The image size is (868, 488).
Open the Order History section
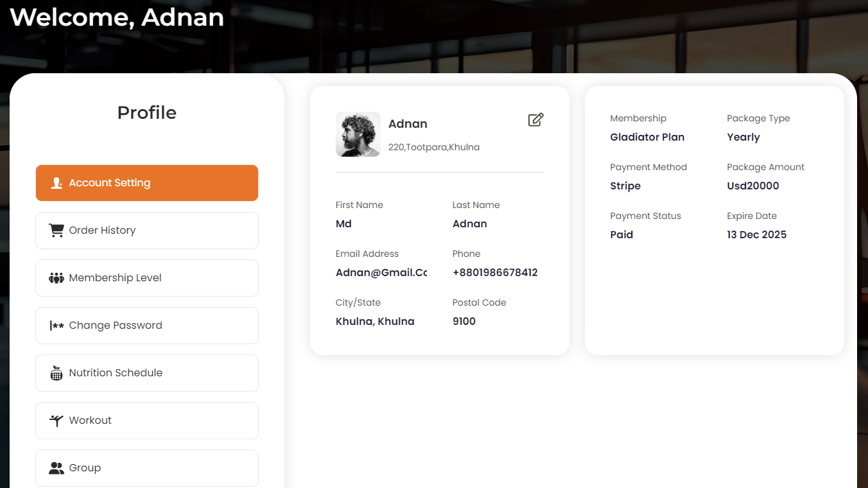point(146,231)
